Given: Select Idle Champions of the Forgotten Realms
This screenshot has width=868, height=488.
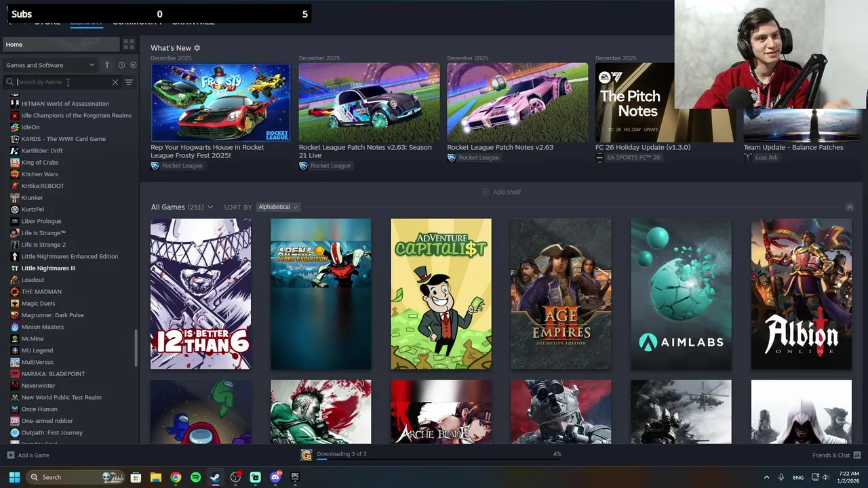Looking at the screenshot, I should coord(77,115).
